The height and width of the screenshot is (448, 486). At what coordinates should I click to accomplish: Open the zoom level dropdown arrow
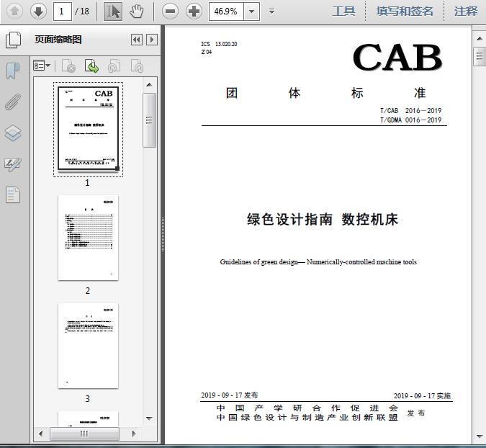[x=252, y=12]
